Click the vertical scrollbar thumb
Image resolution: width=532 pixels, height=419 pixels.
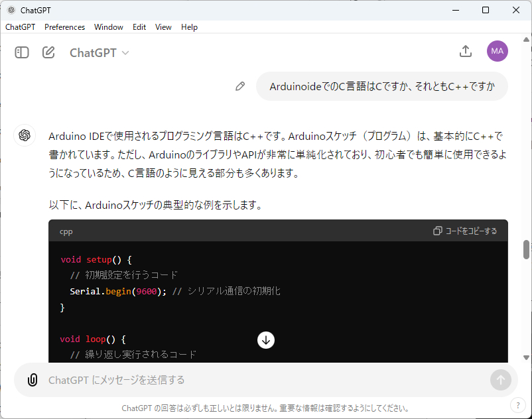click(x=527, y=249)
